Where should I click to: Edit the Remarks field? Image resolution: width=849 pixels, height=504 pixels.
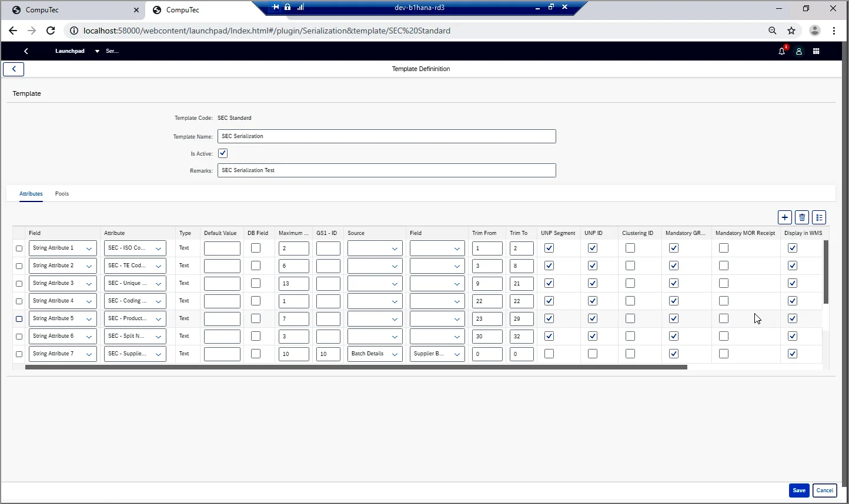387,170
